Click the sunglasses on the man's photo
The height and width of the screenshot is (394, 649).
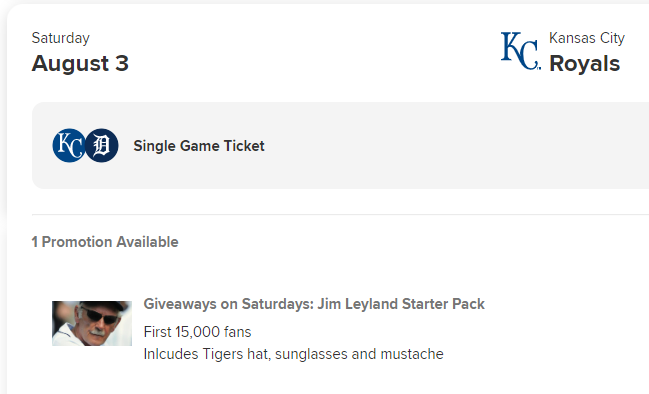99,316
